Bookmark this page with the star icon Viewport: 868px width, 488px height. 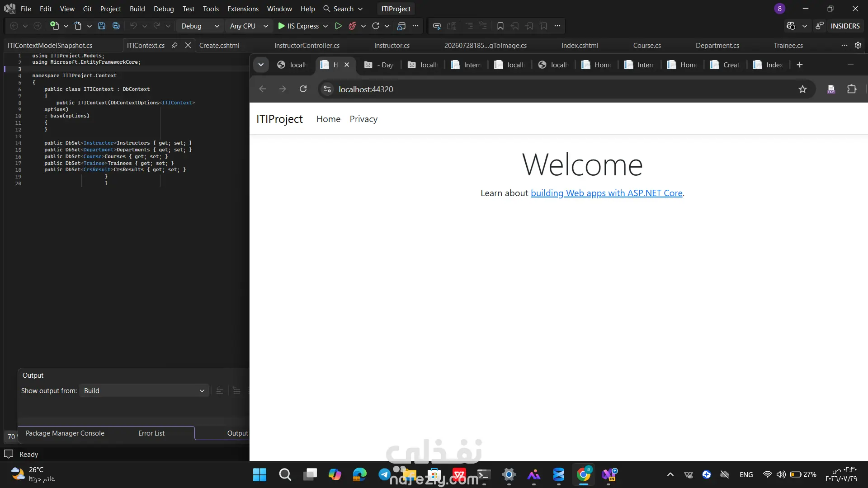coord(802,89)
